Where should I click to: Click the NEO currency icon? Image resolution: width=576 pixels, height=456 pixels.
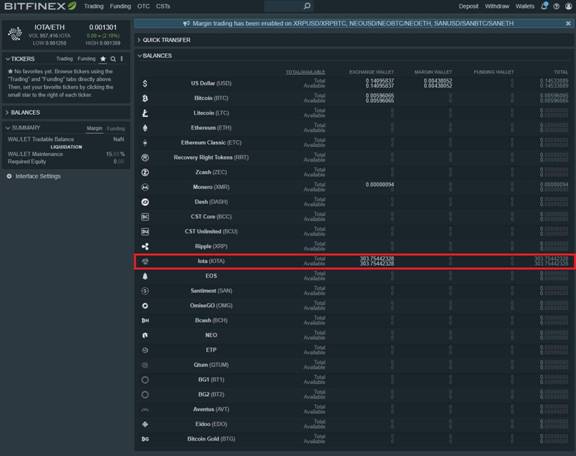pyautogui.click(x=145, y=335)
